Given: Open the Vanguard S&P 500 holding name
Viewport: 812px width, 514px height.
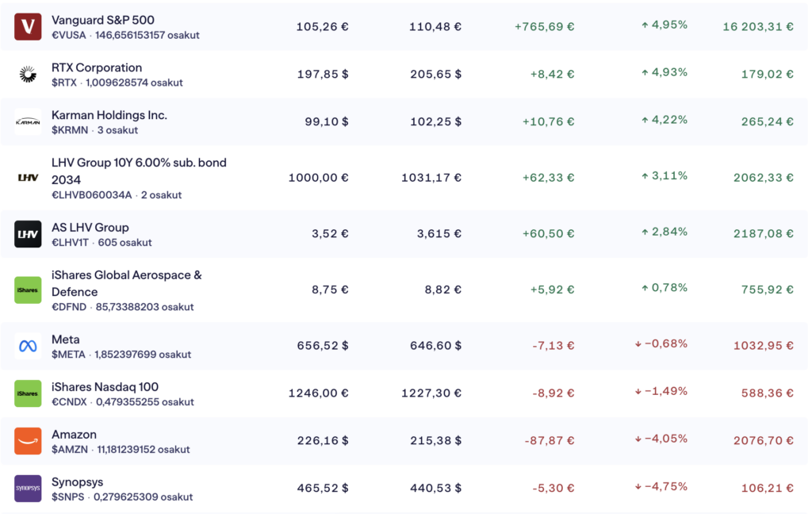Looking at the screenshot, I should click(x=103, y=20).
